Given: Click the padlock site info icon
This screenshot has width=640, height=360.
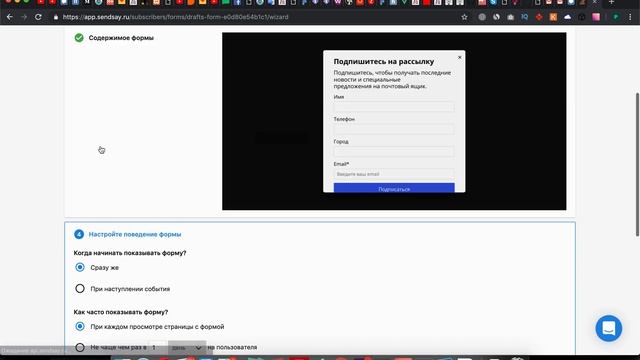Looking at the screenshot, I should pyautogui.click(x=56, y=17).
